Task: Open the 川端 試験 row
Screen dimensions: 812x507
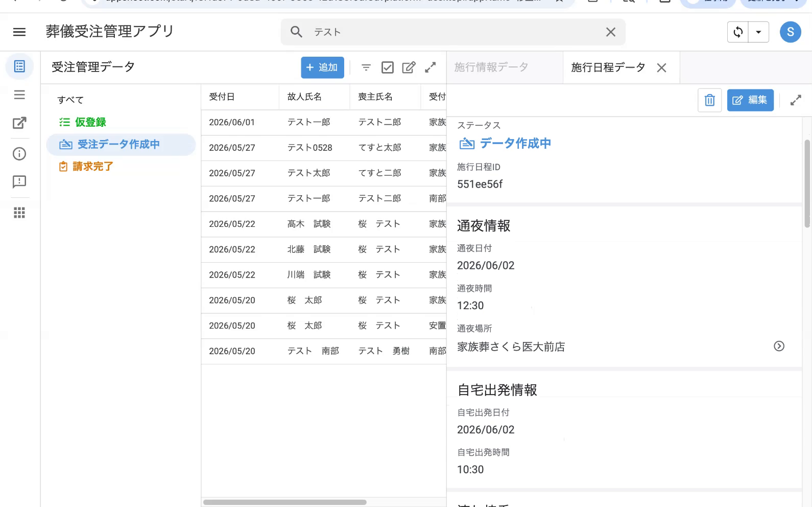Action: pyautogui.click(x=324, y=275)
